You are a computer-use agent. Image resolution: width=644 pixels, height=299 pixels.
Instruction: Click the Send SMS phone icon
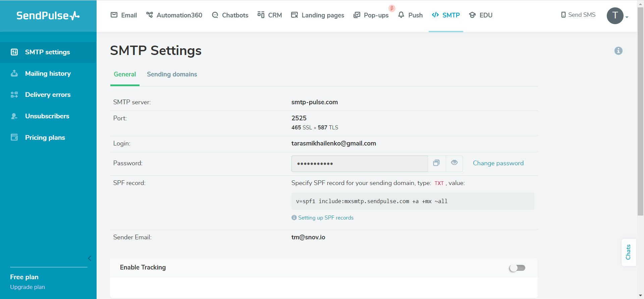tap(563, 15)
